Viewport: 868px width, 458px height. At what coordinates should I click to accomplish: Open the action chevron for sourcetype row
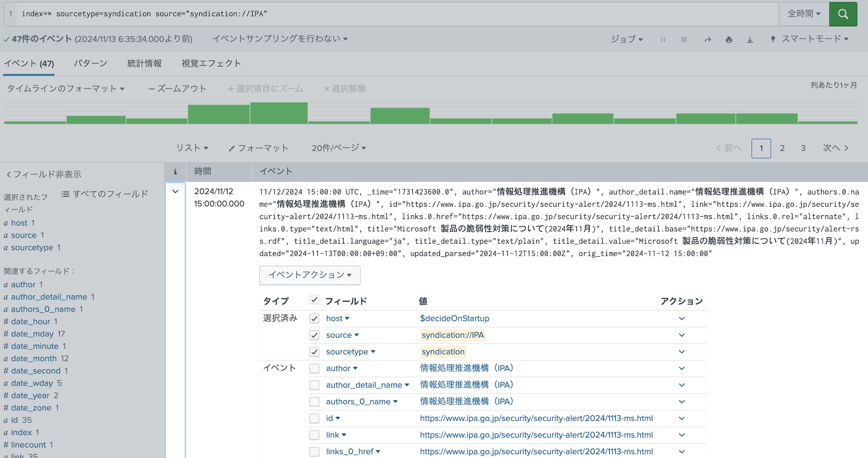(x=682, y=352)
